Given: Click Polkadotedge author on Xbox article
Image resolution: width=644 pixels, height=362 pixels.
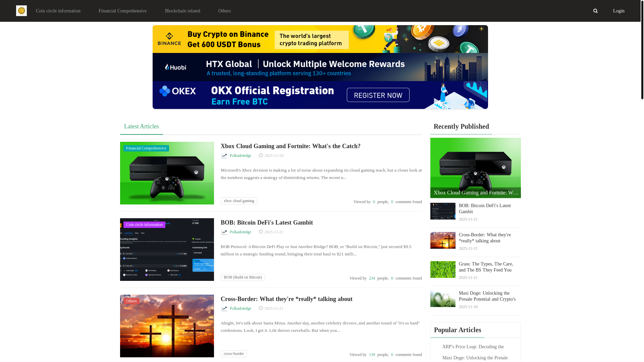Looking at the screenshot, I should tap(240, 156).
